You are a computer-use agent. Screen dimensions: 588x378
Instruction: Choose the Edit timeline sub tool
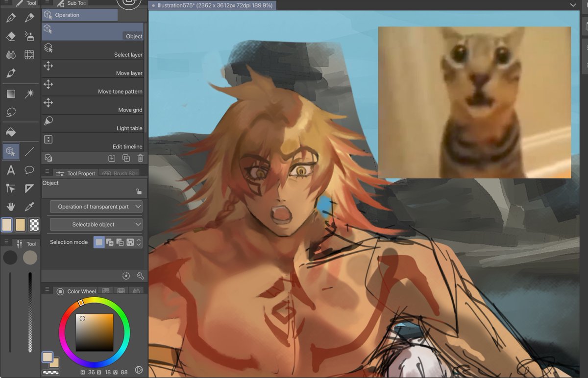[93, 142]
